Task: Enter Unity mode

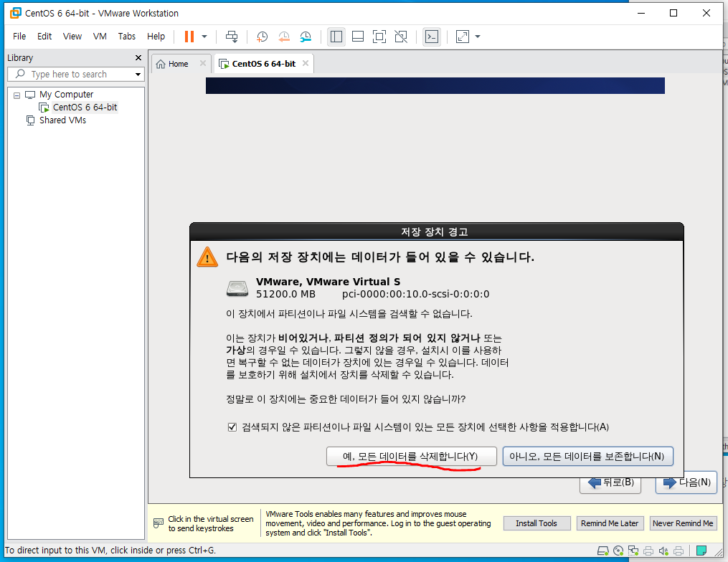Action: 401,37
